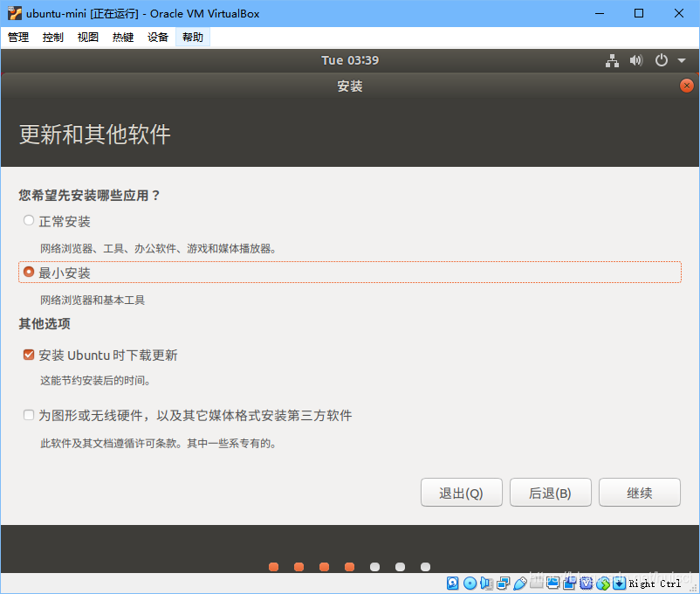
Task: Click the 继续 button
Action: (639, 492)
